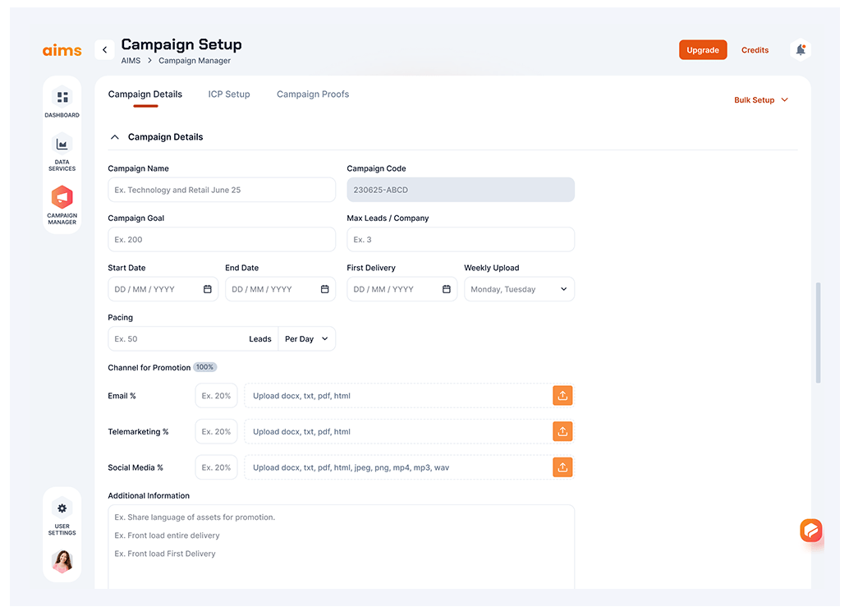Open Data Services from sidebar
The height and width of the screenshot is (616, 849).
(62, 145)
